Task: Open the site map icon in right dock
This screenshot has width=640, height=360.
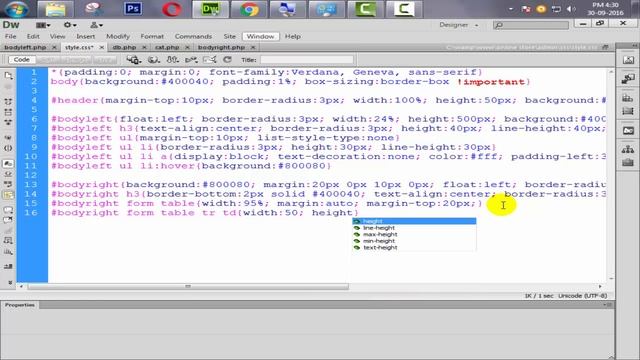Action: 628,149
